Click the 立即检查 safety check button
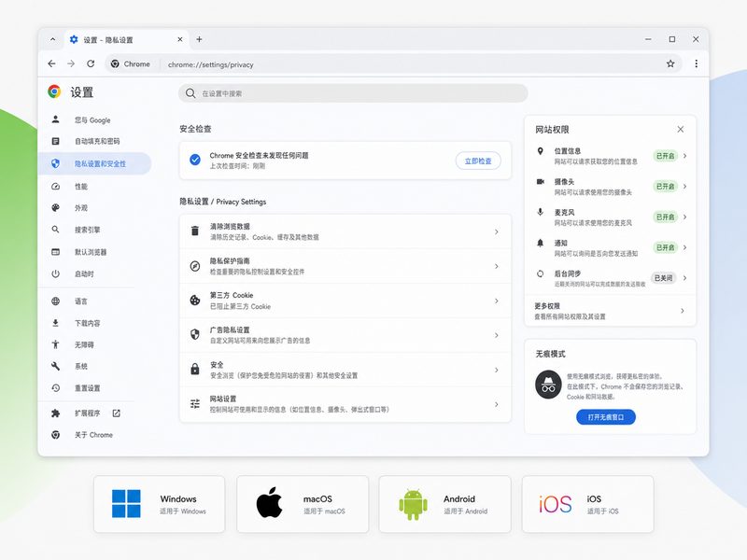 point(478,161)
